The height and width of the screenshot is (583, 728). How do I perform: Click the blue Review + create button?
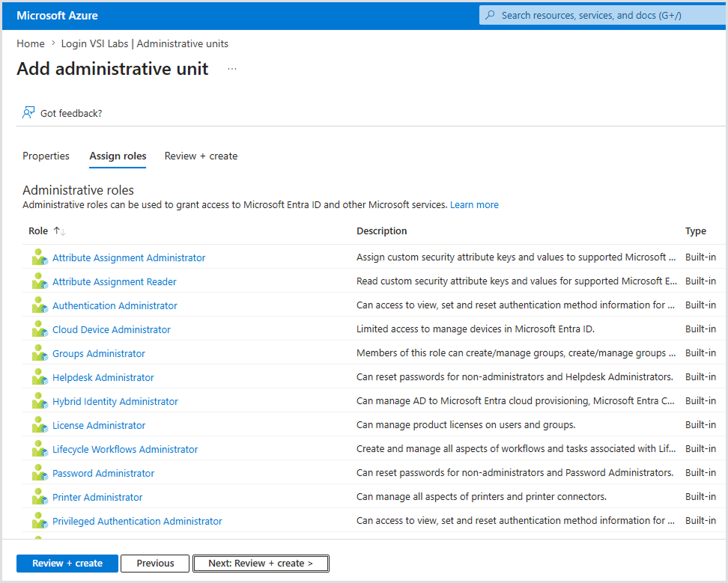click(67, 563)
